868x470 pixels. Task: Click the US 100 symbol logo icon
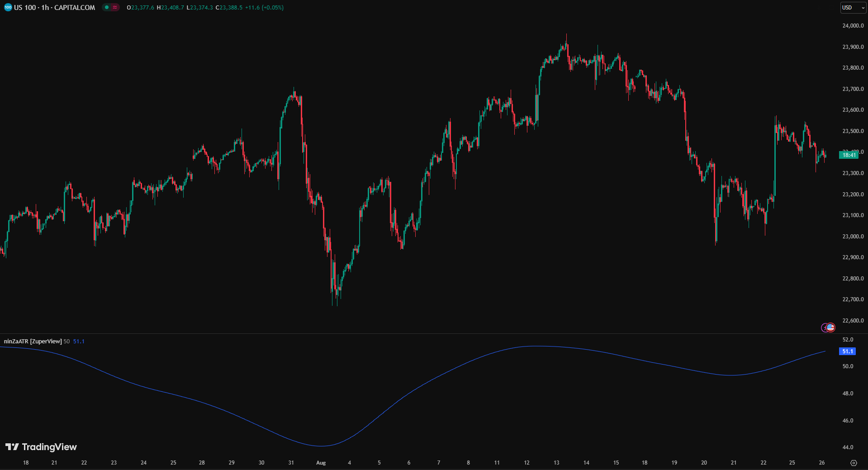click(x=8, y=8)
